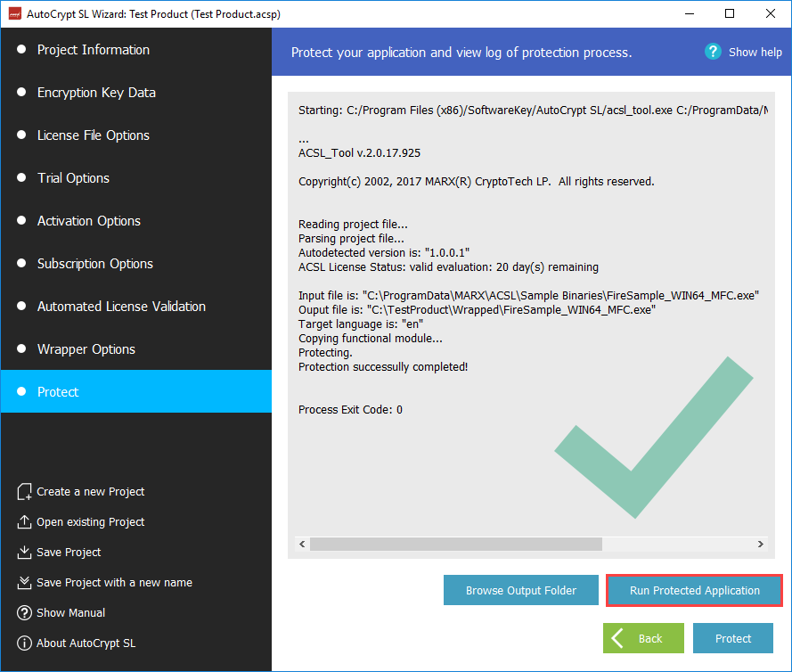This screenshot has height=672, width=792.
Task: Select License File Options step
Action: pos(136,135)
